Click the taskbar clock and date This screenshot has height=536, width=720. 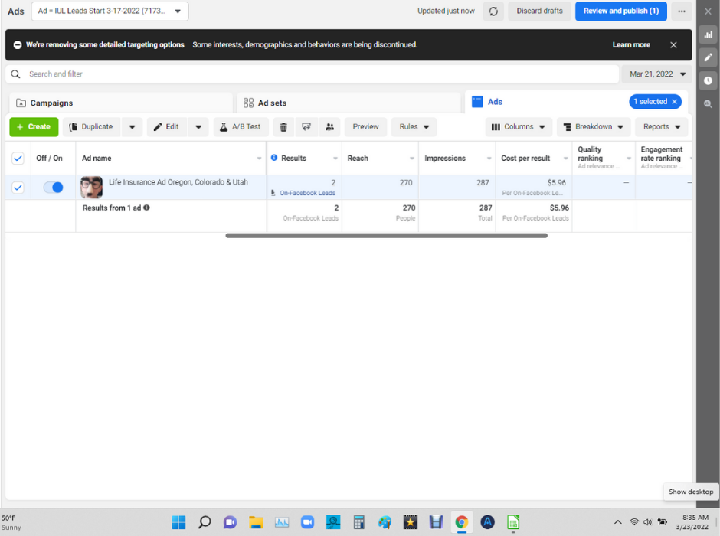tap(692, 522)
